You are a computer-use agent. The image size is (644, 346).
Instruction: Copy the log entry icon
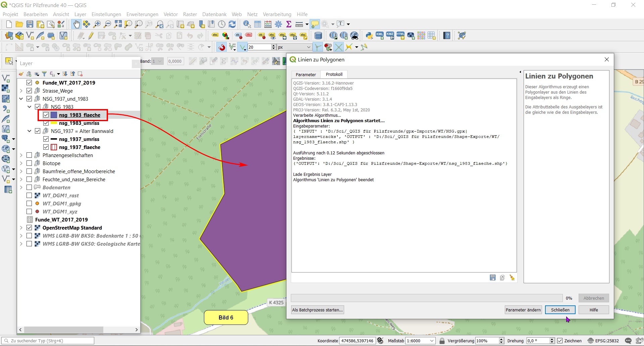(x=502, y=278)
